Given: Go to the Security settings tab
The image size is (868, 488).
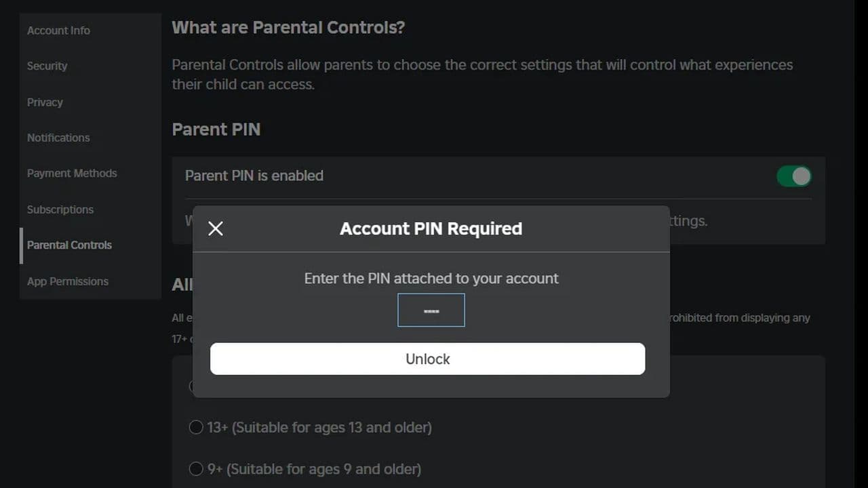Looking at the screenshot, I should pyautogui.click(x=47, y=66).
